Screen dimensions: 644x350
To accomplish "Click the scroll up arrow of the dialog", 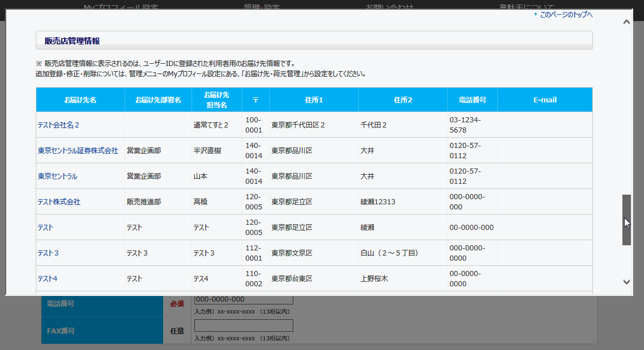I will pos(626,22).
